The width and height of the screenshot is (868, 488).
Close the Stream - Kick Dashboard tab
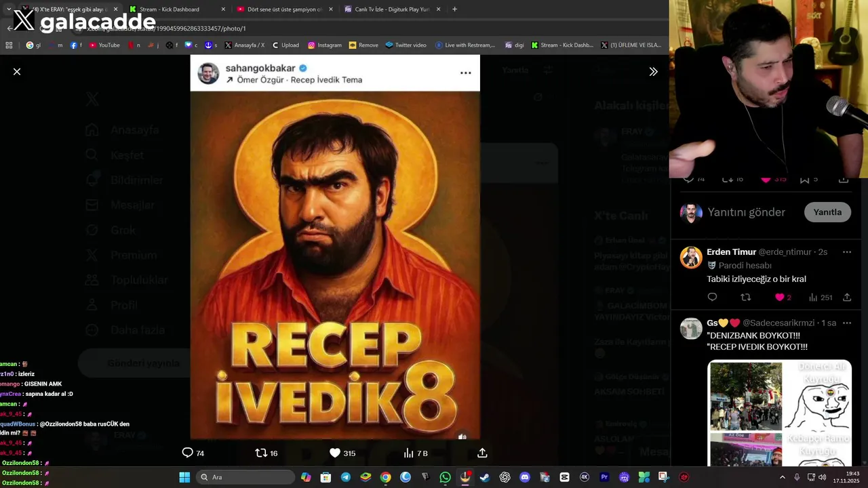click(223, 9)
